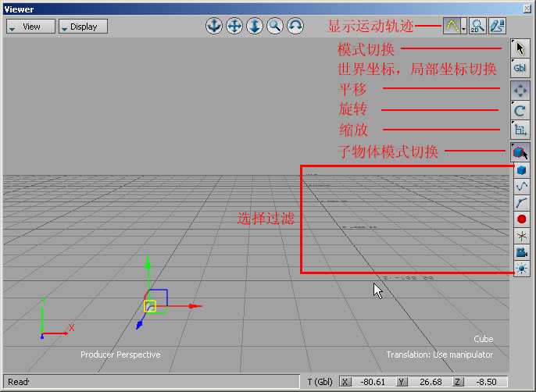Edit the Y value field 26.68
536x392 pixels.
pos(430,382)
